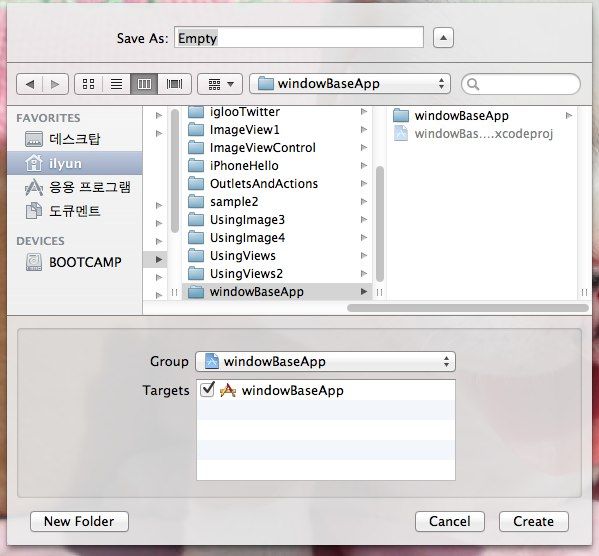Expand arrow next to UsingViews2 folder
599x556 pixels.
tap(364, 273)
